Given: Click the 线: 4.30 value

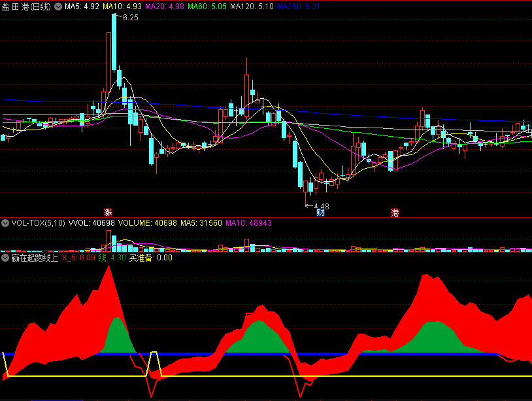Looking at the screenshot, I should (x=112, y=258).
